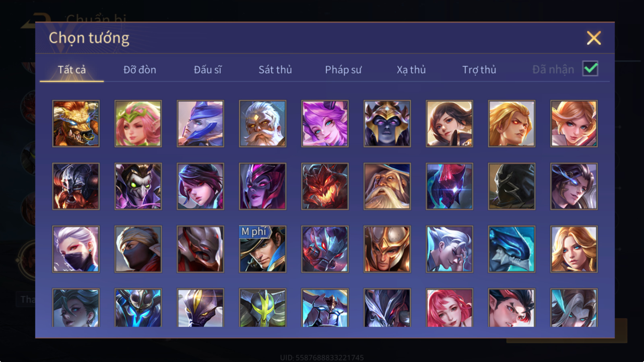Close the Chọn tướng dialog
The image size is (644, 362).
594,38
